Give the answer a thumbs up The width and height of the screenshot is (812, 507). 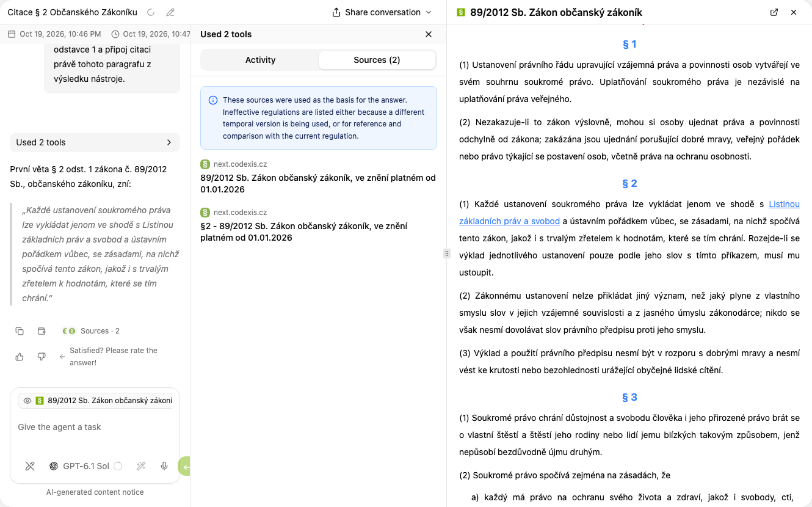point(20,357)
